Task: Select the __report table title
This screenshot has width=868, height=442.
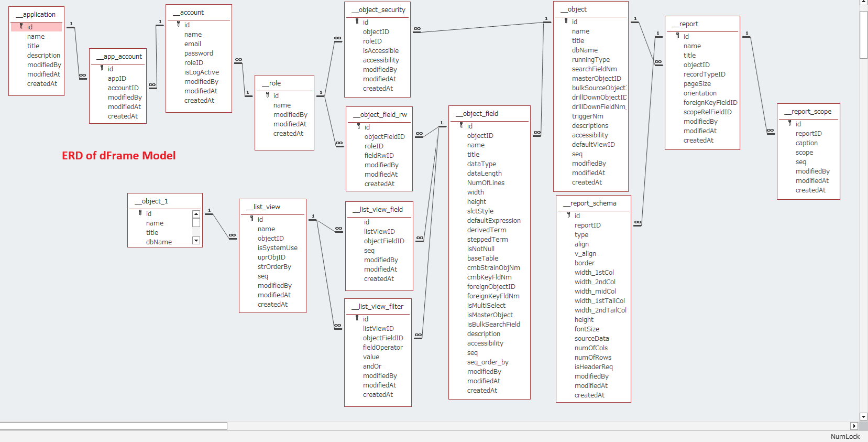Action: tap(685, 24)
